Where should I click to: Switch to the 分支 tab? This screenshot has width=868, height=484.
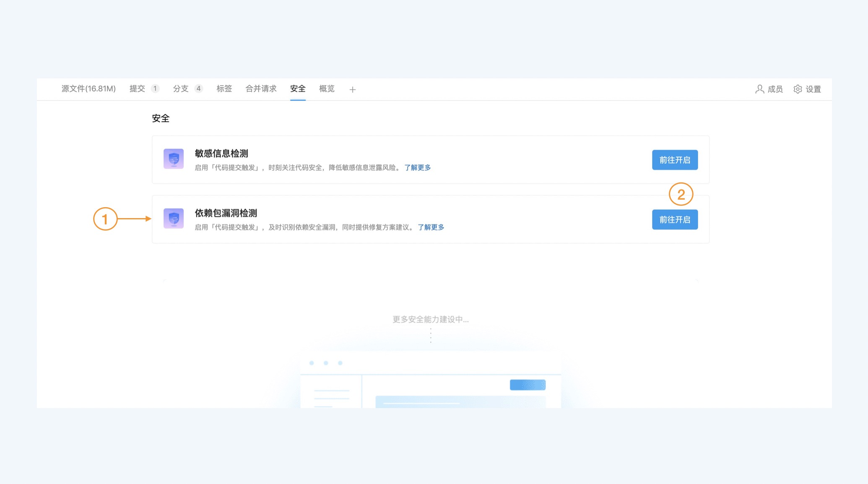tap(181, 88)
